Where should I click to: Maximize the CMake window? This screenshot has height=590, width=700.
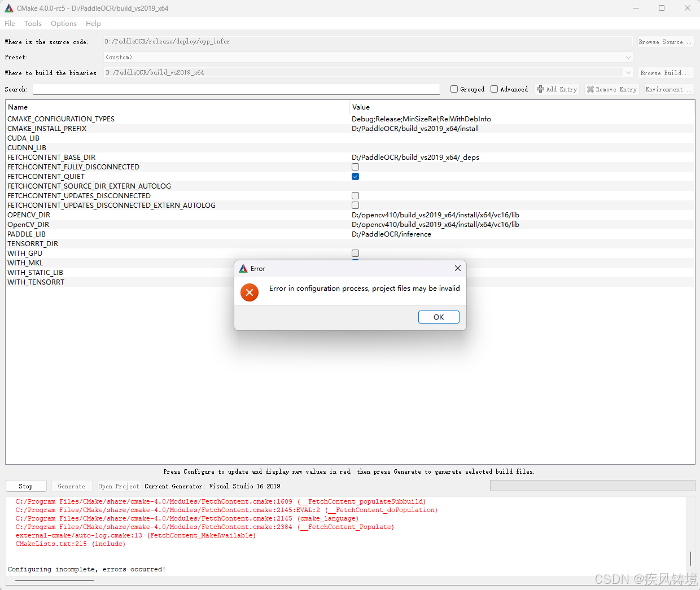(662, 8)
